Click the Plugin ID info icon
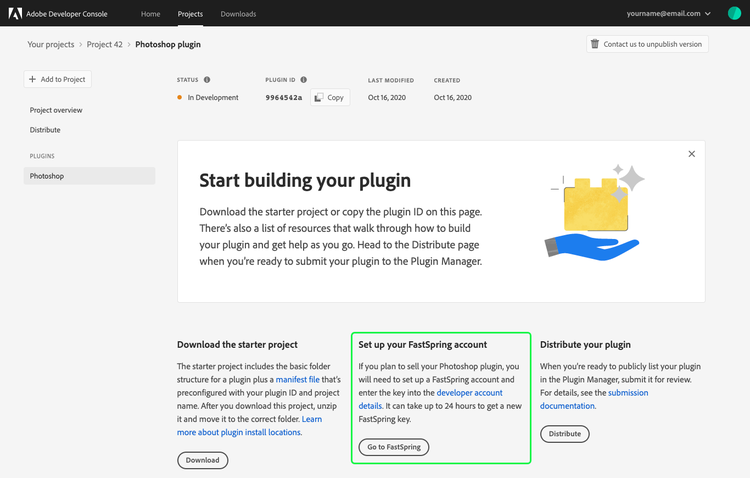 303,80
